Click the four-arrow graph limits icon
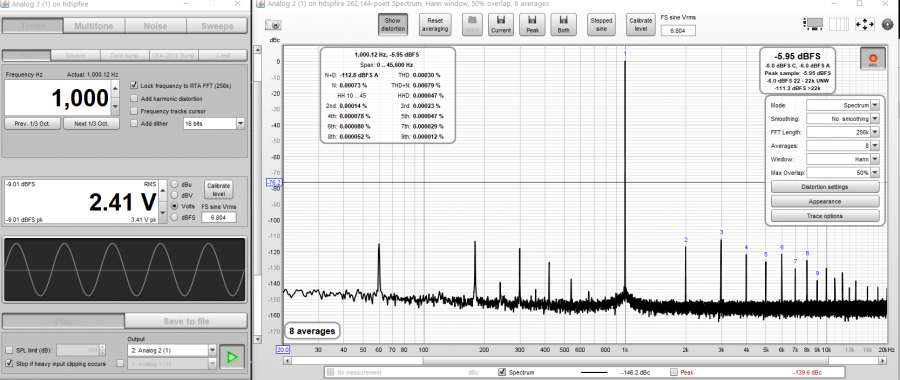 pos(864,24)
